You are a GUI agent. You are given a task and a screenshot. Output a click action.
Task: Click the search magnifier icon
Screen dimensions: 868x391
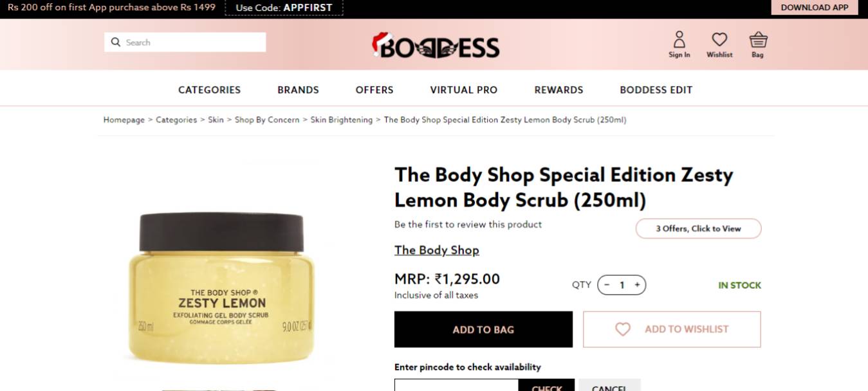pyautogui.click(x=116, y=42)
